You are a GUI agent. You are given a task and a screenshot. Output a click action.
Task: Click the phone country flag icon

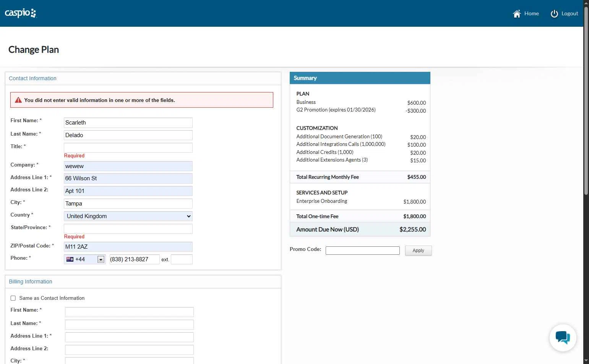point(70,259)
